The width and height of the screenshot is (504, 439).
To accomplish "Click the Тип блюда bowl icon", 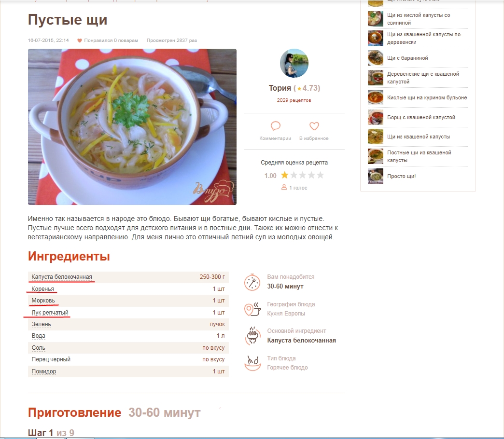I will click(252, 363).
